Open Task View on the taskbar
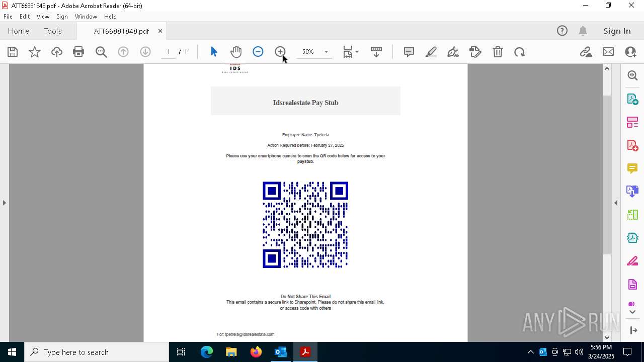The height and width of the screenshot is (362, 644). [x=181, y=352]
